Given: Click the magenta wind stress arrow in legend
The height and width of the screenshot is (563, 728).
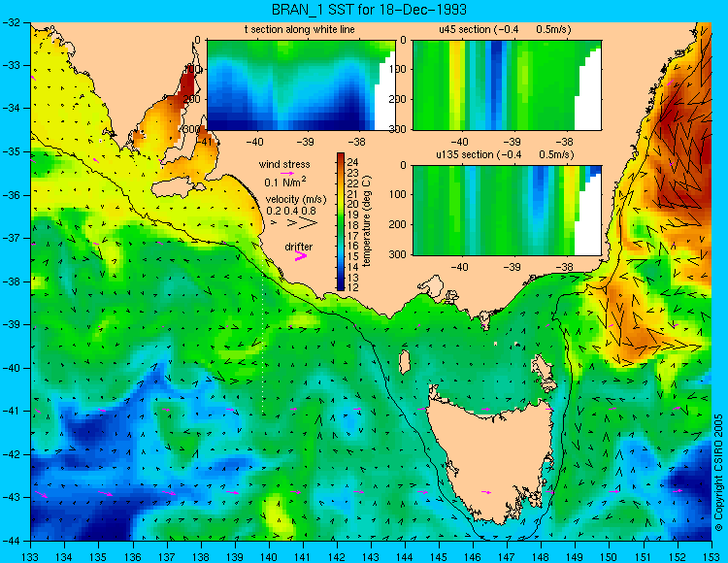Looking at the screenshot, I should (x=287, y=173).
